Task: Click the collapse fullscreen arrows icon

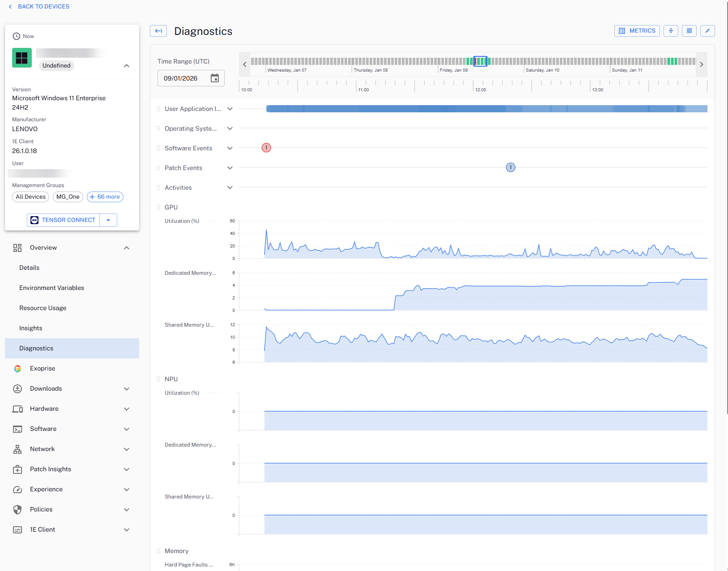Action: [707, 31]
